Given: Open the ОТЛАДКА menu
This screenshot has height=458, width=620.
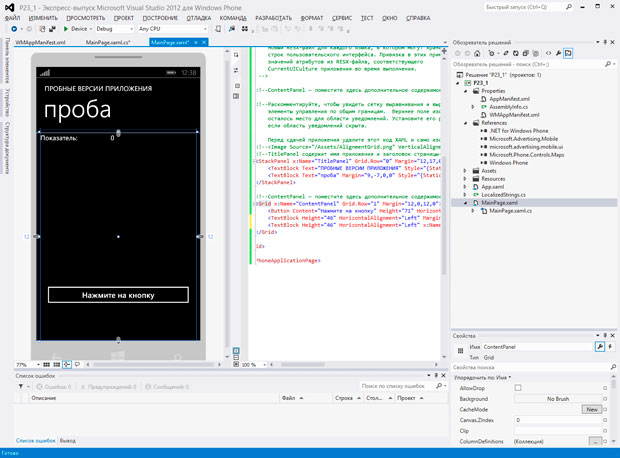Looking at the screenshot, I should [x=198, y=18].
